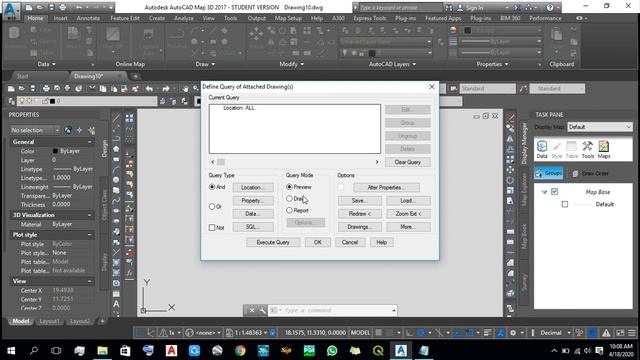Image resolution: width=640 pixels, height=360 pixels.
Task: Click the Redo arrow in secondary toolbar
Action: coord(165,89)
